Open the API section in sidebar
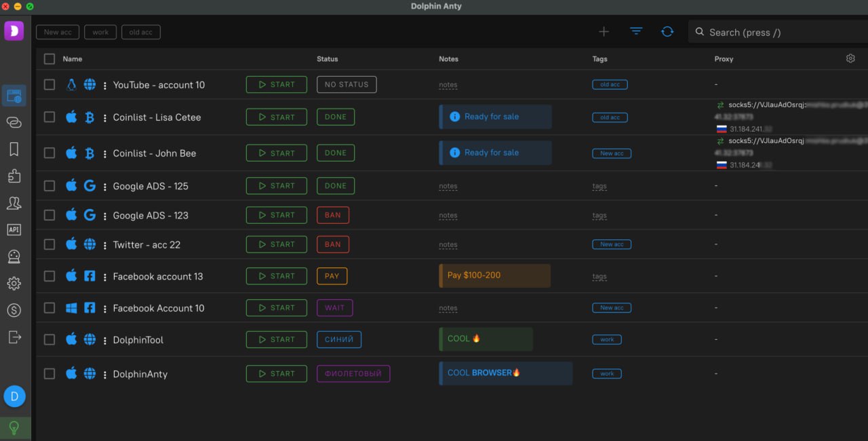 click(x=14, y=230)
